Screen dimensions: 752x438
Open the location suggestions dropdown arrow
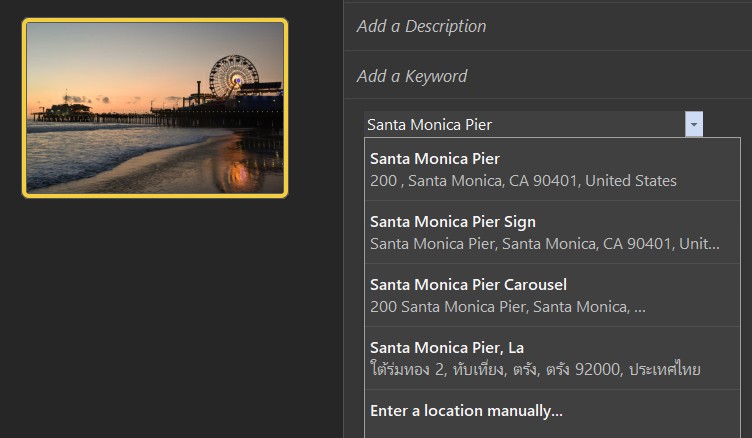point(693,124)
